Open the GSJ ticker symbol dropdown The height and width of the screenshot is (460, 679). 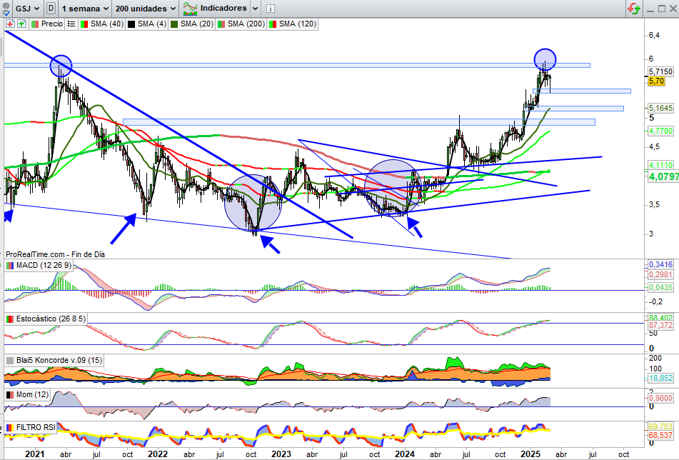(27, 8)
